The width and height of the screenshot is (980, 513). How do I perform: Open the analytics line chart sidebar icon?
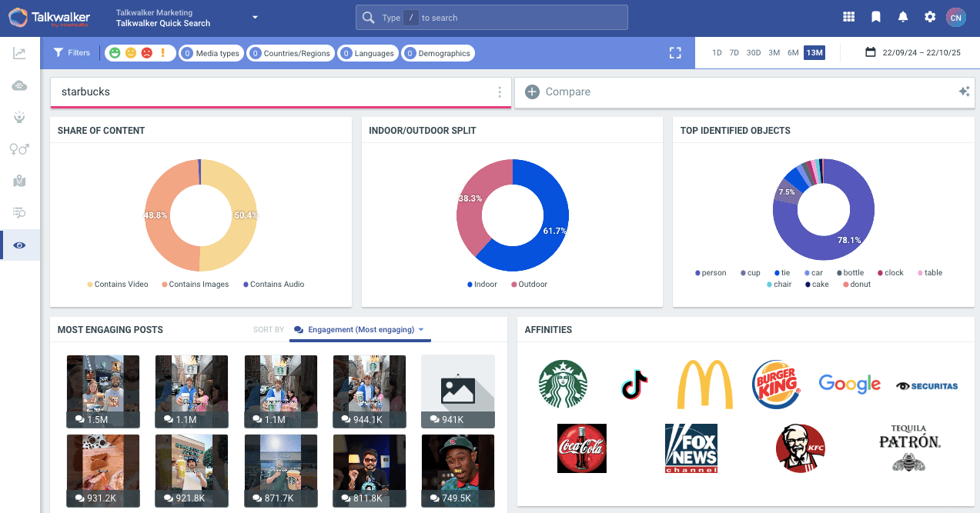19,53
